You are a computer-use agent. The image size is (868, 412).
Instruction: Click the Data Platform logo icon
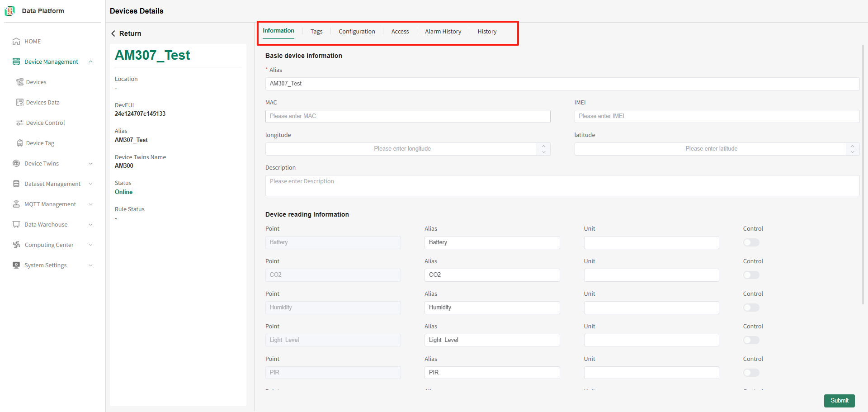click(x=9, y=11)
